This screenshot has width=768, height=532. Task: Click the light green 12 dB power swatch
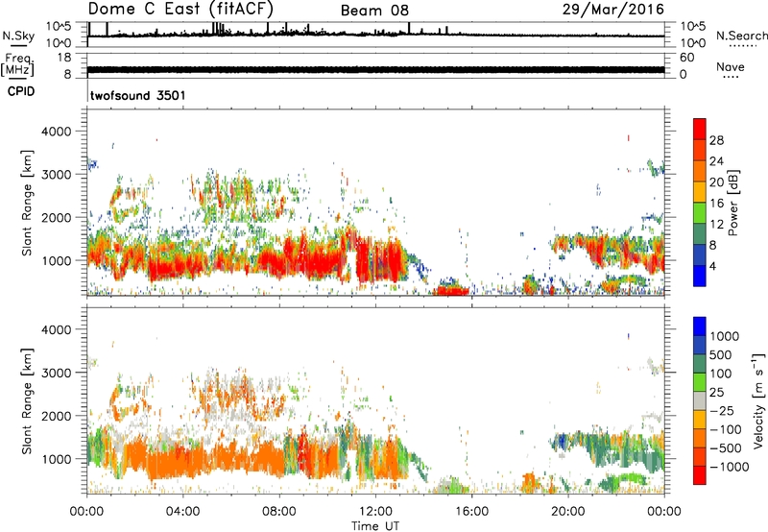click(700, 212)
